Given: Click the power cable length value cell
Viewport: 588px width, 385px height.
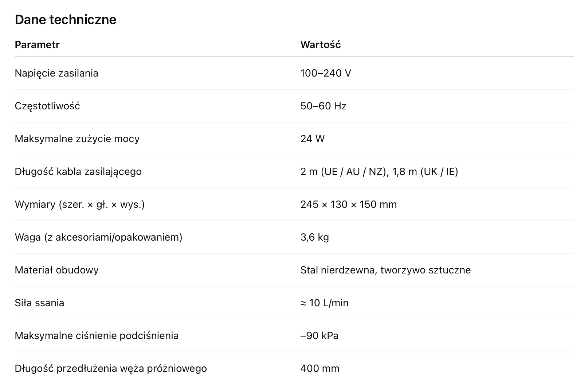Looking at the screenshot, I should pyautogui.click(x=379, y=172).
